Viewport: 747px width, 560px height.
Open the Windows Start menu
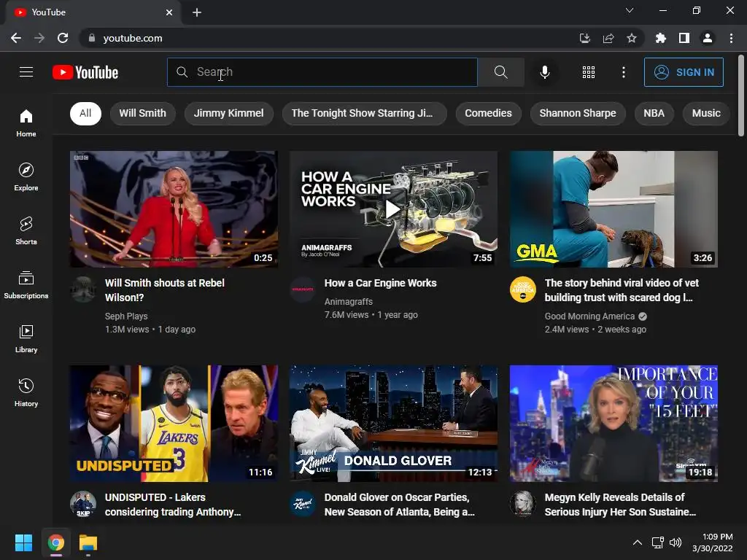[x=23, y=542]
